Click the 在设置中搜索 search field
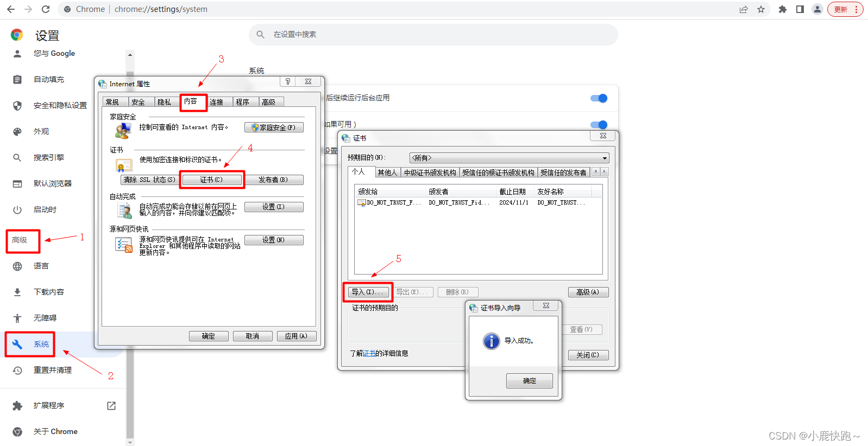The image size is (868, 446). (x=433, y=34)
